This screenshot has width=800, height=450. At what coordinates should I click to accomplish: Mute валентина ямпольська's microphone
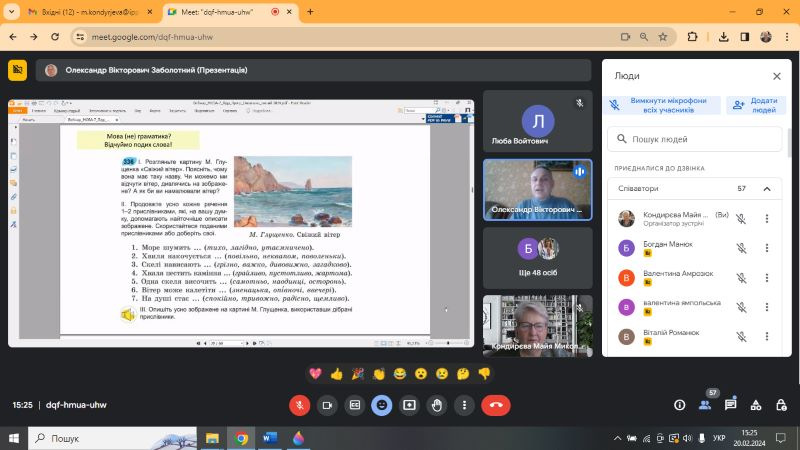click(x=741, y=307)
